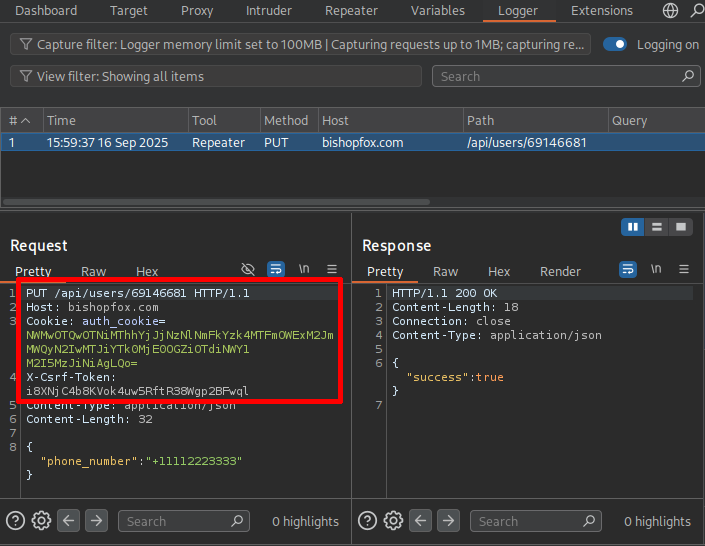Click Request search help icon
The image size is (705, 546).
click(15, 521)
